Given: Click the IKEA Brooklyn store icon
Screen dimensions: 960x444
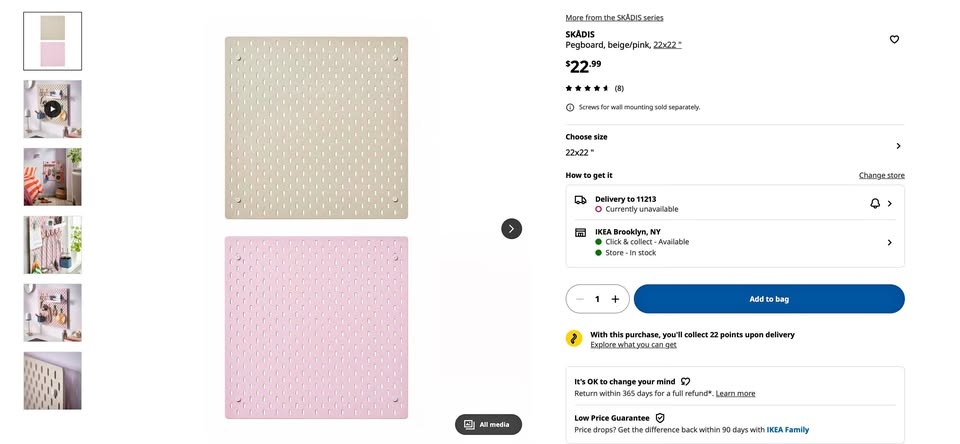Looking at the screenshot, I should coord(580,232).
